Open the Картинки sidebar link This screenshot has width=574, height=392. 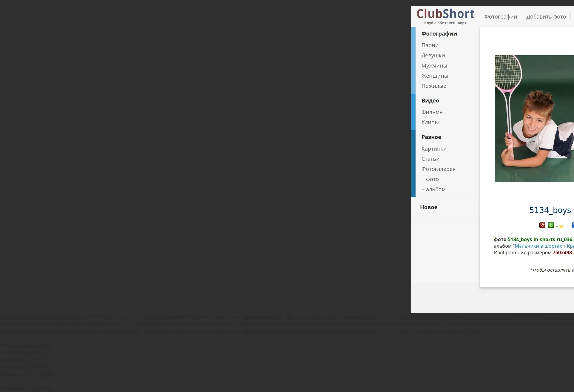tap(434, 149)
